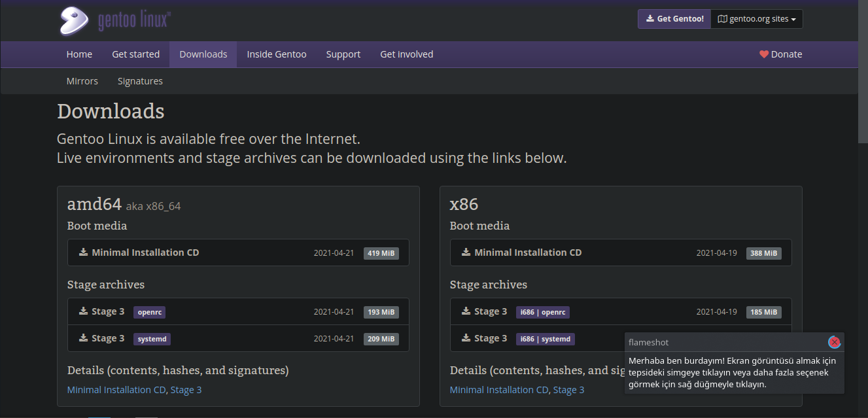Open amd64 Minimal Installation CD details link

(x=116, y=390)
